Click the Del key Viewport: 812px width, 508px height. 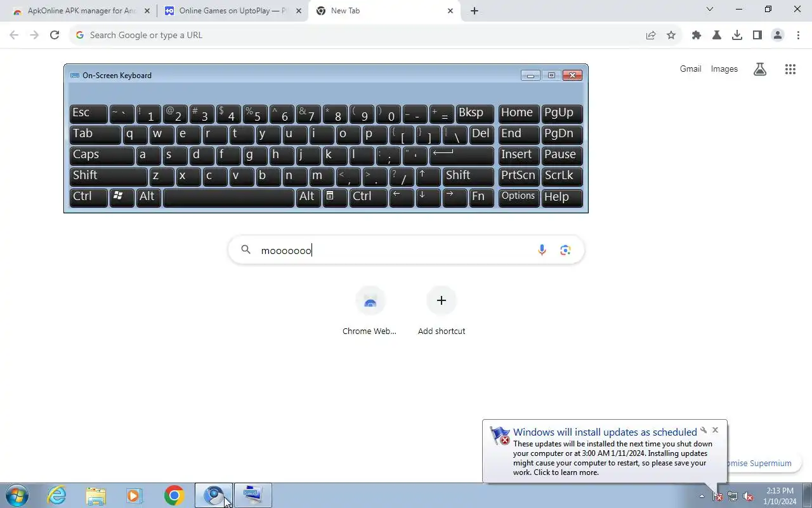tap(481, 134)
